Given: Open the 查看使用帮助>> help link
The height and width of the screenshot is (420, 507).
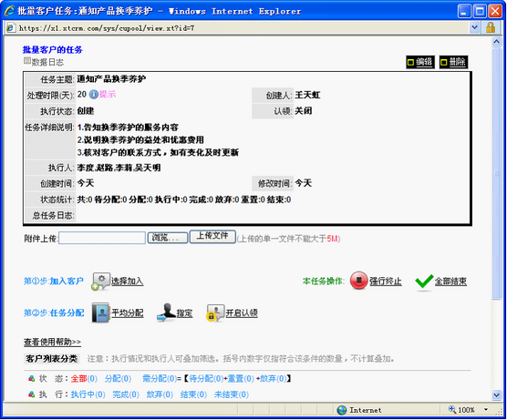Looking at the screenshot, I should 52,342.
